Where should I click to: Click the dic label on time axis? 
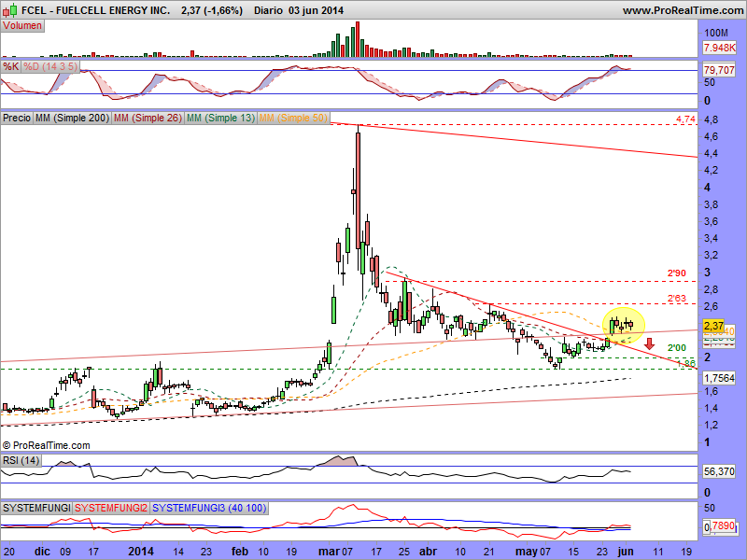[42, 552]
